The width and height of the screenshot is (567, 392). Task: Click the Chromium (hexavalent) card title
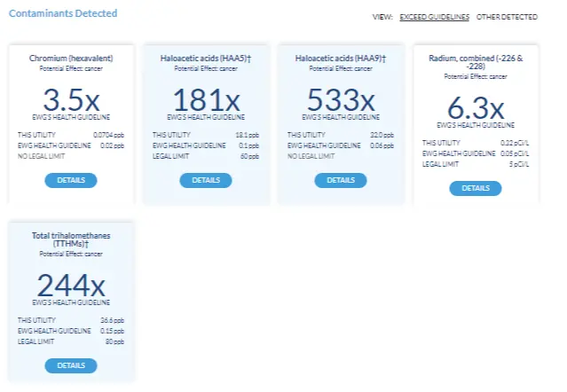[x=71, y=59]
